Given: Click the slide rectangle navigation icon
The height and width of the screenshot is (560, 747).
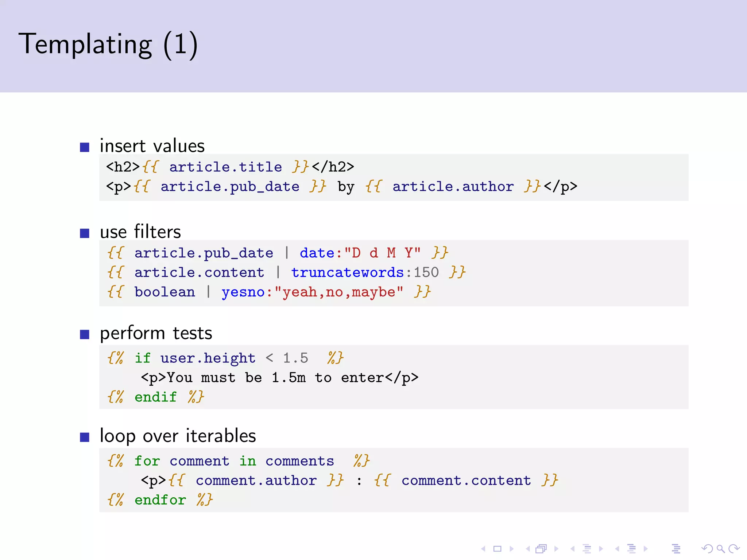Looking at the screenshot, I should [498, 549].
